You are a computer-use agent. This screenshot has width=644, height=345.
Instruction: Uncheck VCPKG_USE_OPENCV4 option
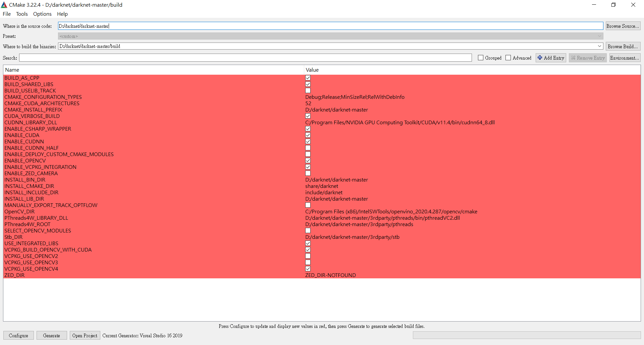tap(308, 269)
